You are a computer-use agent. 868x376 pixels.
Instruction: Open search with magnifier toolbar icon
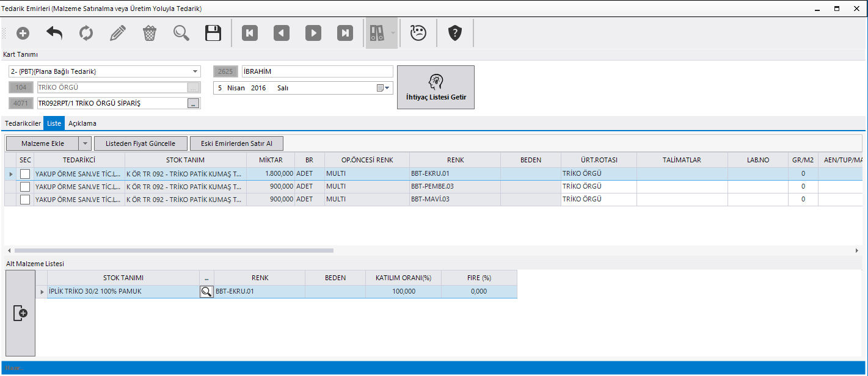(x=181, y=34)
